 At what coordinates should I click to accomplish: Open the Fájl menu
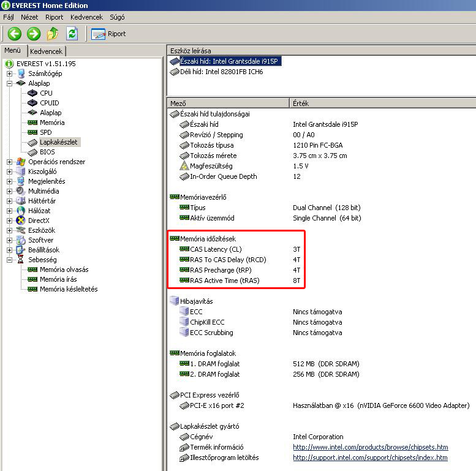9,17
